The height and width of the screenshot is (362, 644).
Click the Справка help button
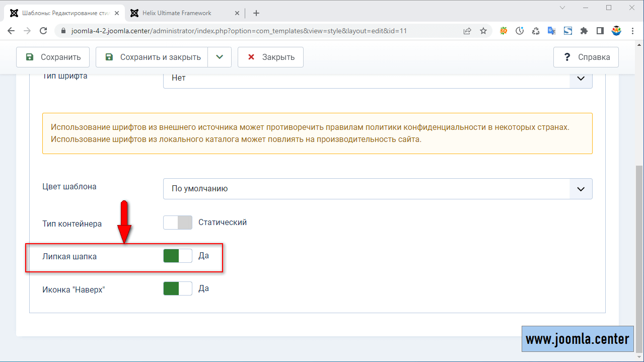(586, 57)
